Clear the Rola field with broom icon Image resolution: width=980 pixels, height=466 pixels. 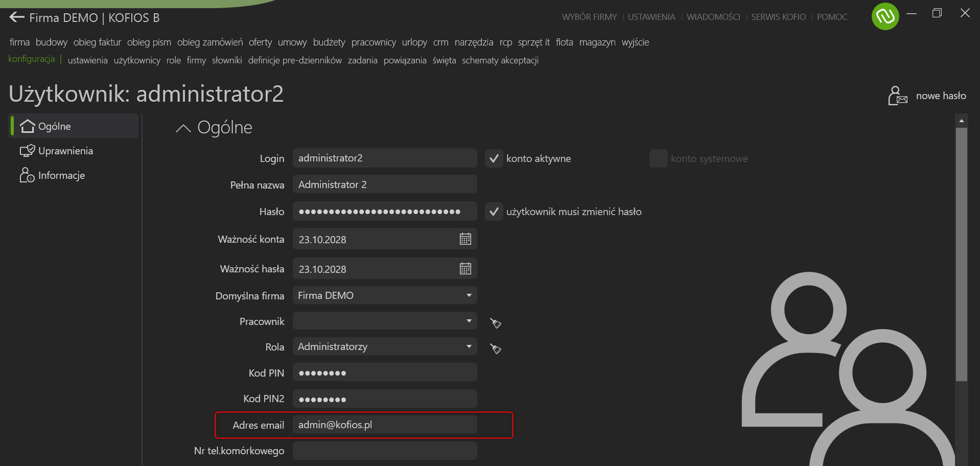[495, 348]
